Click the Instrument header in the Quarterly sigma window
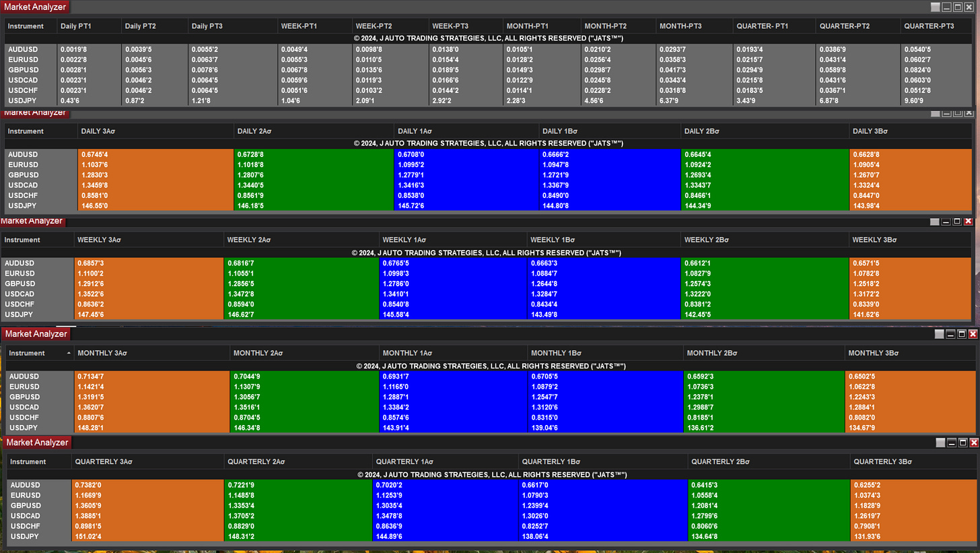Image resolution: width=980 pixels, height=553 pixels. point(39,462)
